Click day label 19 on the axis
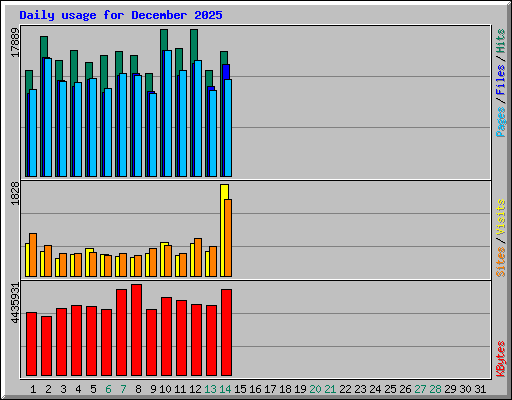 [x=300, y=389]
